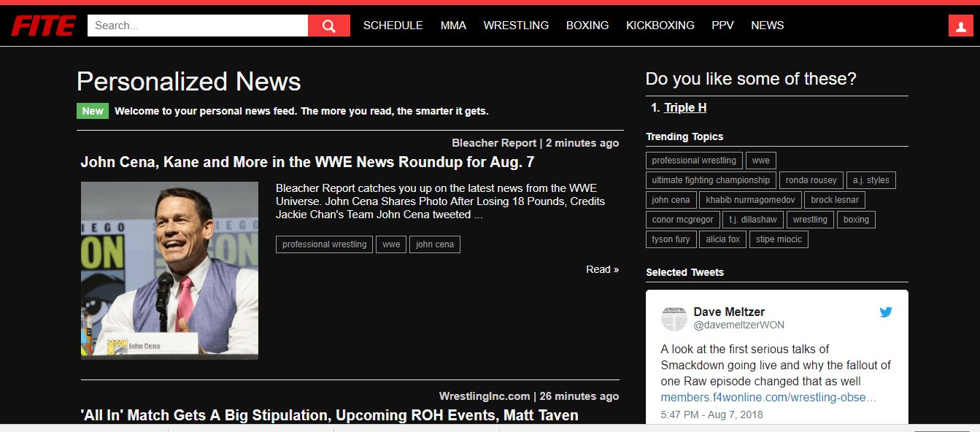980x432 pixels.
Task: Click the 'conor mcgregor' trending tag
Action: [682, 220]
